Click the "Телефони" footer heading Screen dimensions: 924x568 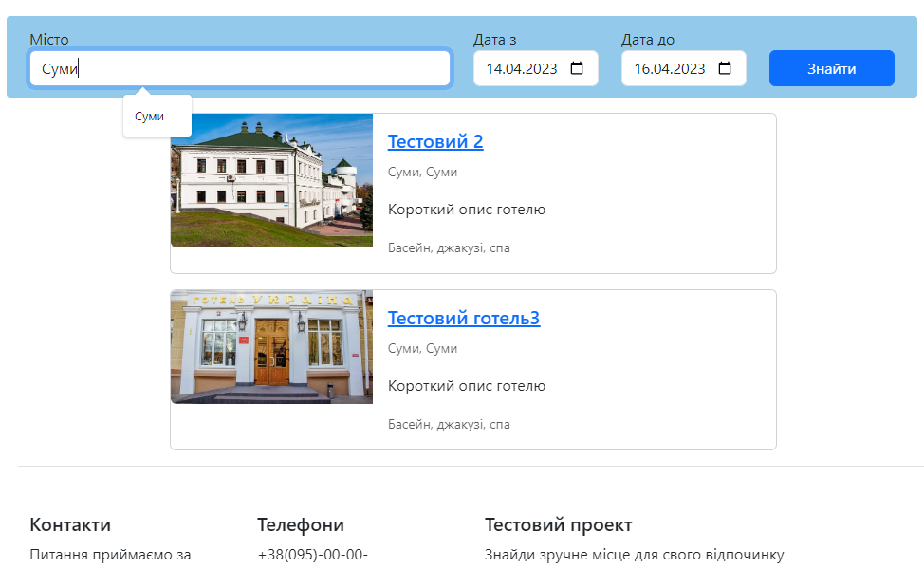300,524
